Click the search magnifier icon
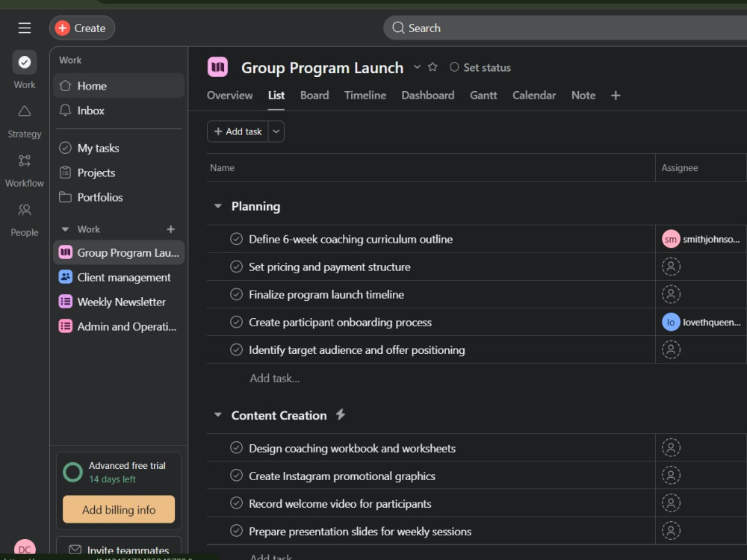The height and width of the screenshot is (560, 747). [x=398, y=28]
